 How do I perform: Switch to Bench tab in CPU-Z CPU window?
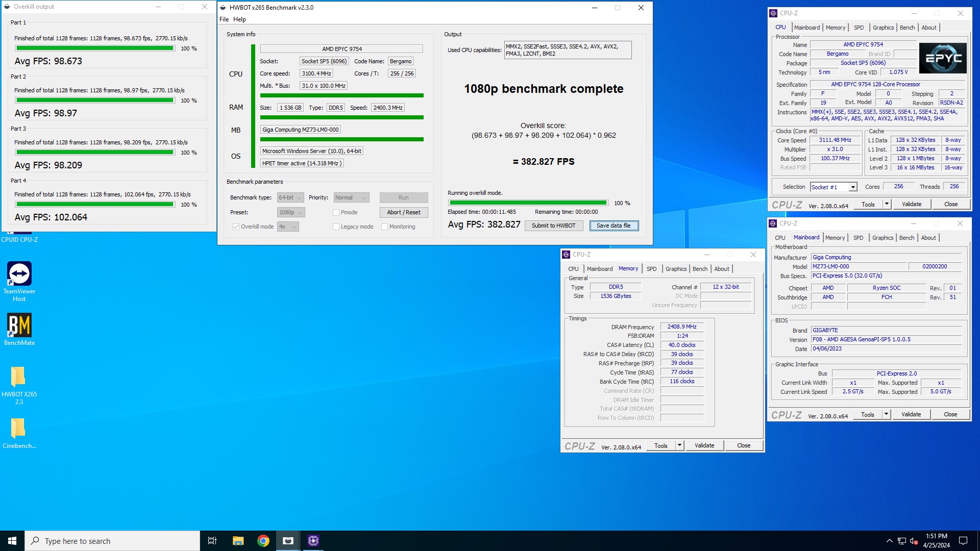[x=907, y=28]
